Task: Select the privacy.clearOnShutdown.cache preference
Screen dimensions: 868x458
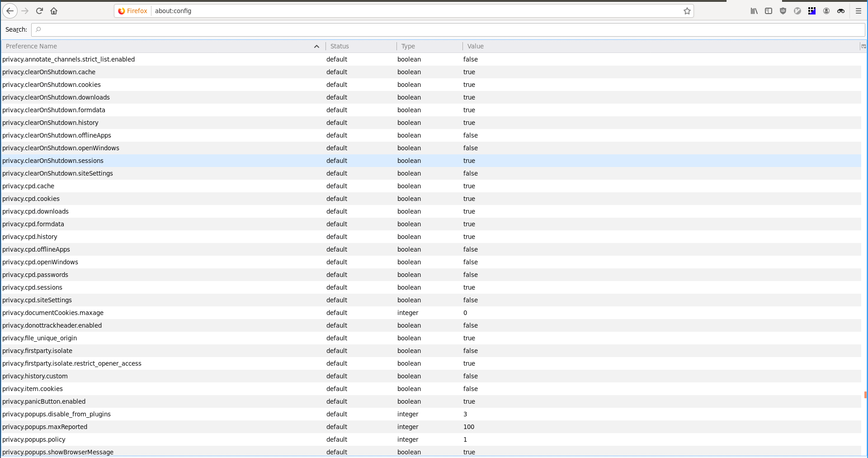Action: [x=431, y=72]
